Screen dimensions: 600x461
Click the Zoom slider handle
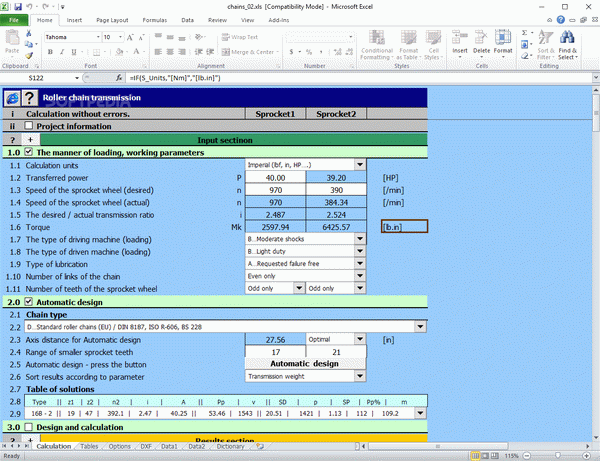[558, 456]
